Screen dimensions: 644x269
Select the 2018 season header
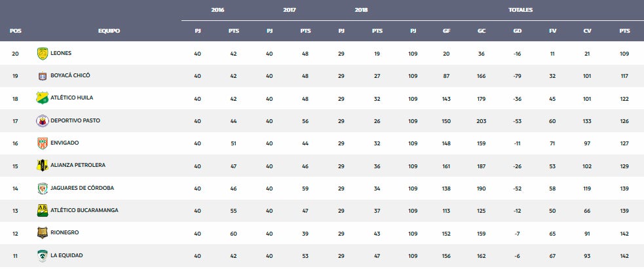pos(361,10)
